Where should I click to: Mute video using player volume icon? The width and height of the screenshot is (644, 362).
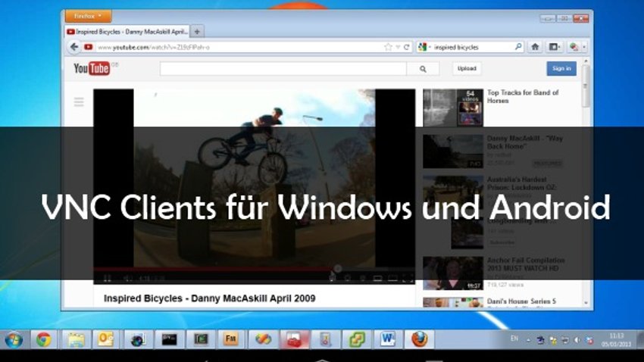click(x=128, y=279)
